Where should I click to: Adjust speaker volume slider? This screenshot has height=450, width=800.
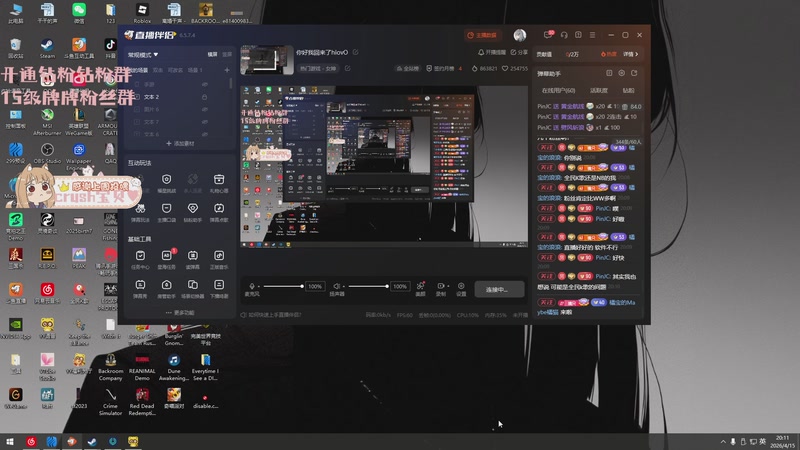tap(368, 286)
